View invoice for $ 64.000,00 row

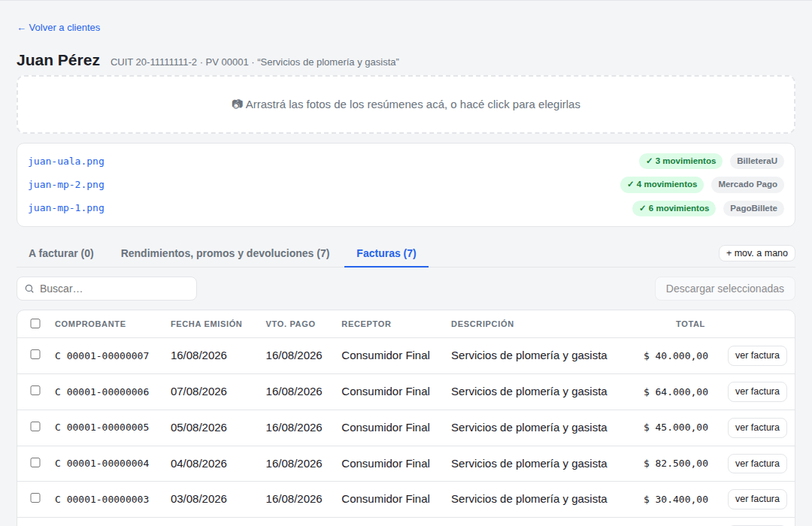[x=757, y=391]
